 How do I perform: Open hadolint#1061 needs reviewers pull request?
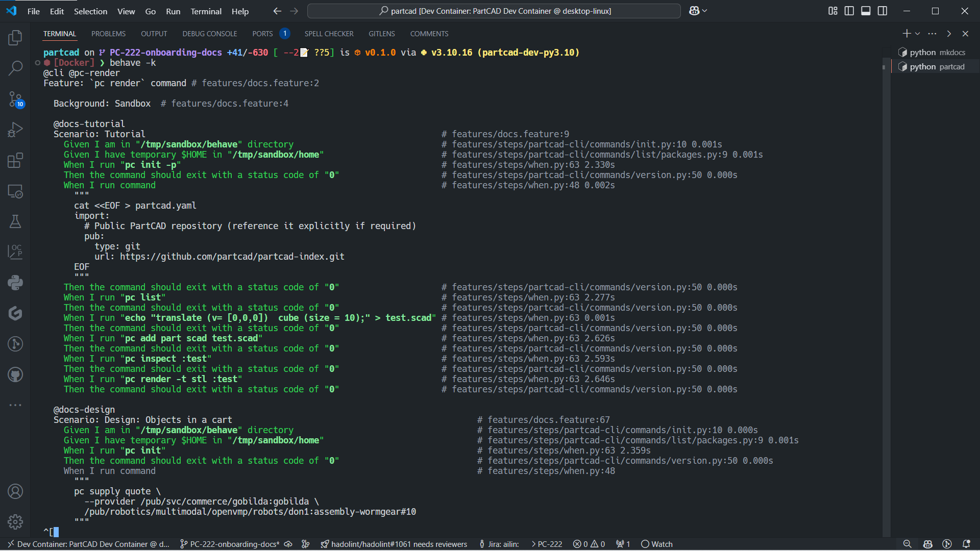(x=394, y=544)
